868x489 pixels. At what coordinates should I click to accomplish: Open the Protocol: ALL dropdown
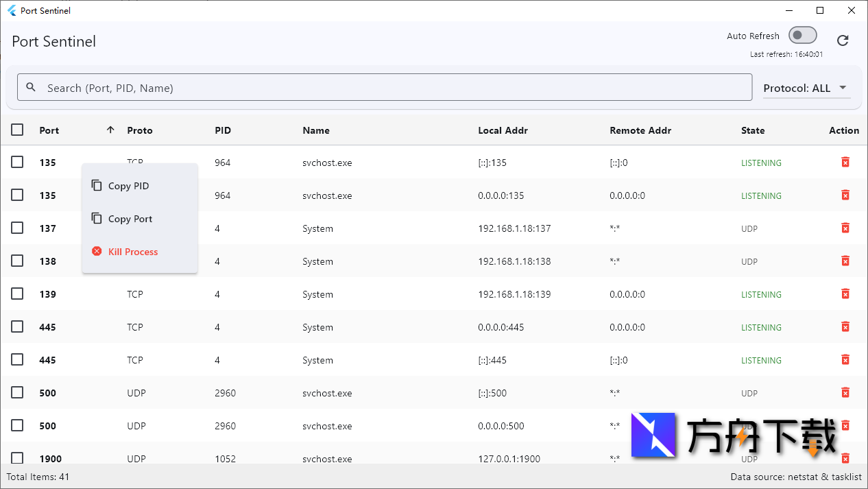pos(806,88)
